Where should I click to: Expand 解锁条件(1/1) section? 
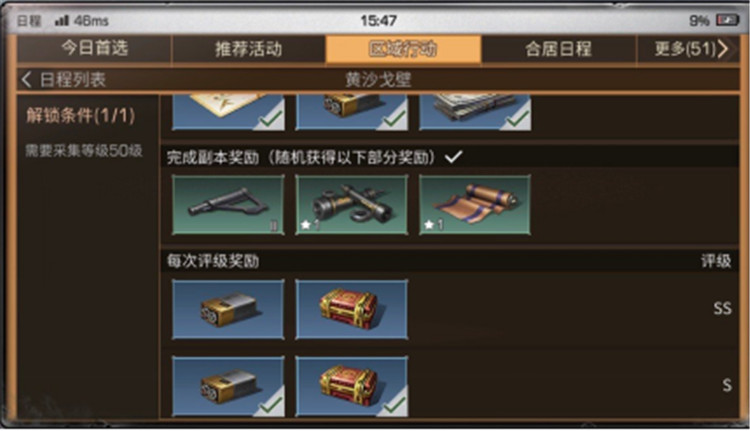point(80,116)
